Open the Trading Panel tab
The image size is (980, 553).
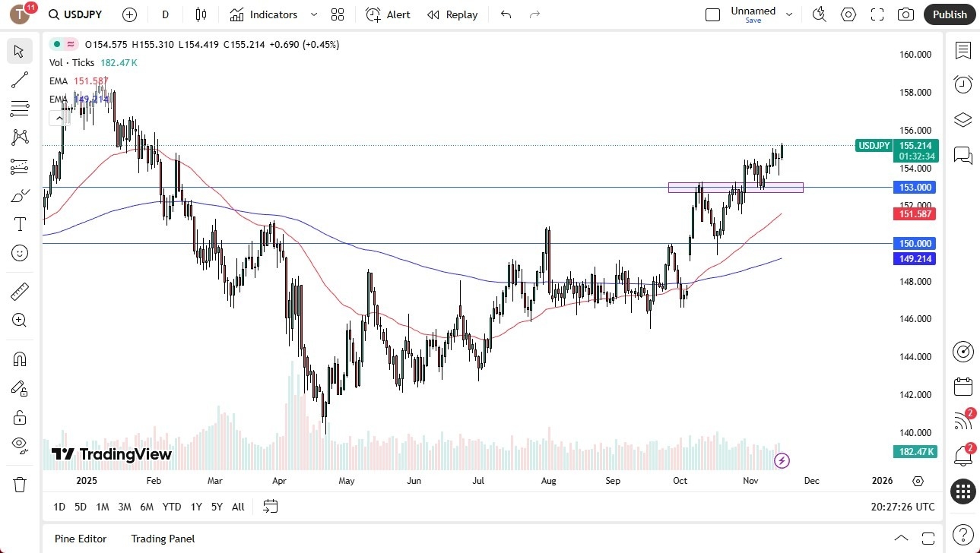coord(162,539)
